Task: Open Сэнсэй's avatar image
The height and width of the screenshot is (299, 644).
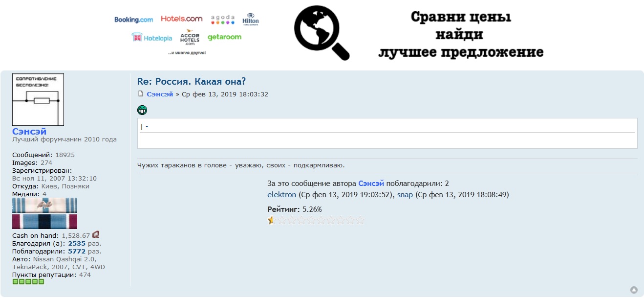Action: tap(38, 100)
